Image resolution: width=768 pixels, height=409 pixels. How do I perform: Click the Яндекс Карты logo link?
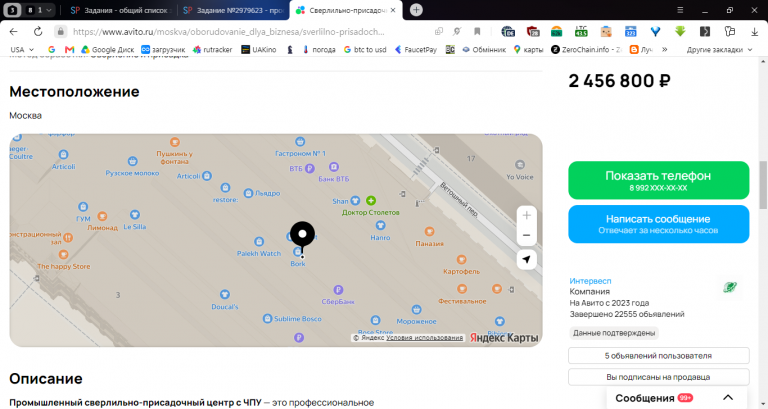(x=504, y=337)
